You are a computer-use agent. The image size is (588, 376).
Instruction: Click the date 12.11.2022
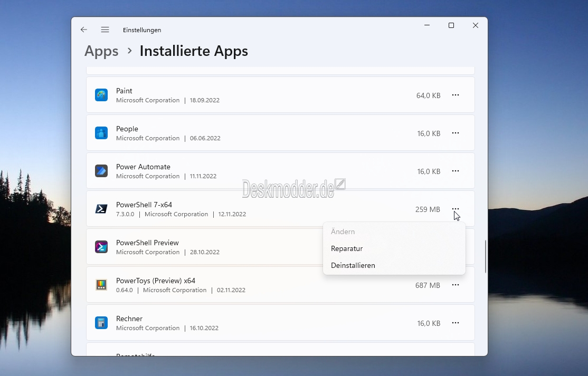click(x=232, y=214)
